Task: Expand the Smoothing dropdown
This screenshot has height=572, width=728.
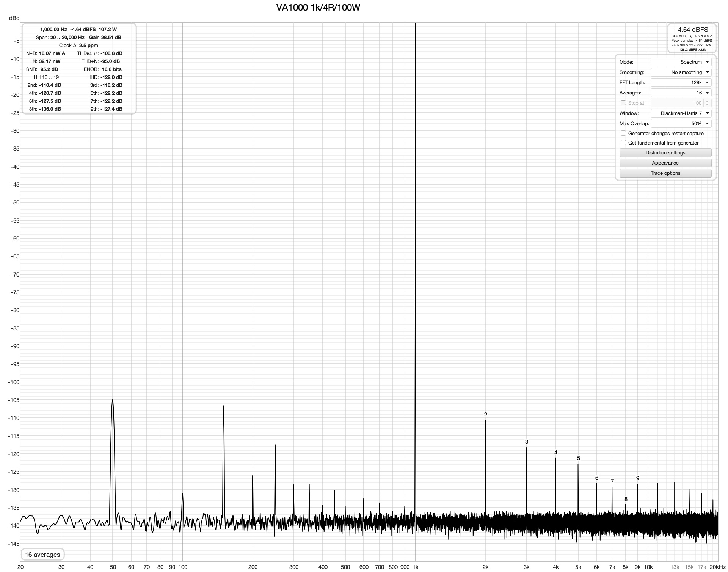Action: pos(681,72)
